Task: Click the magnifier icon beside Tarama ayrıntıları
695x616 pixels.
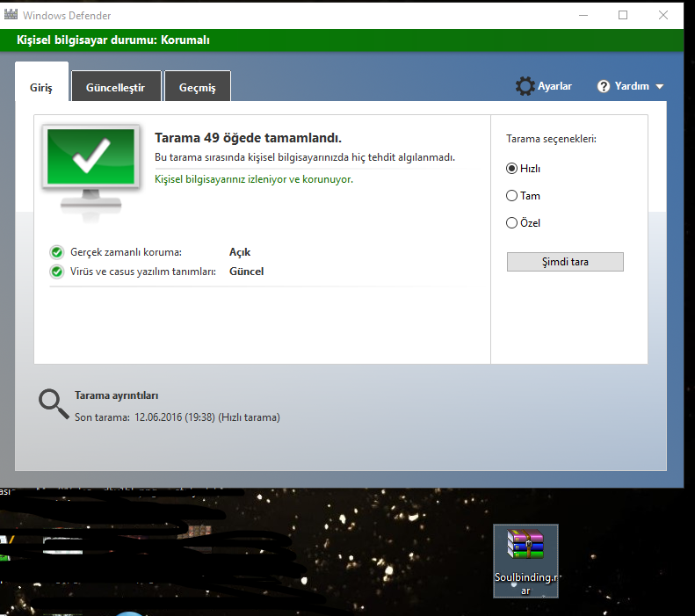Action: tap(54, 403)
